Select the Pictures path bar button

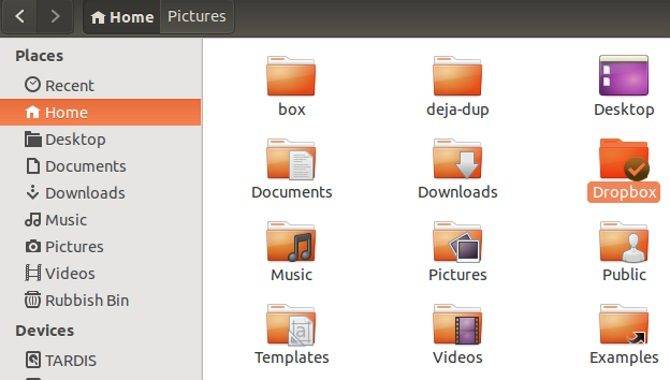pos(197,17)
